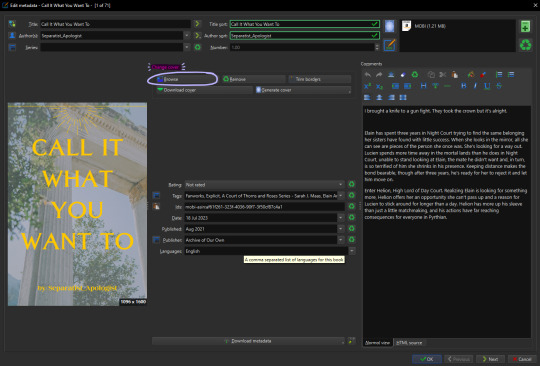This screenshot has height=366, width=540.
Task: Add a new format with green plus icon
Action: tap(525, 27)
